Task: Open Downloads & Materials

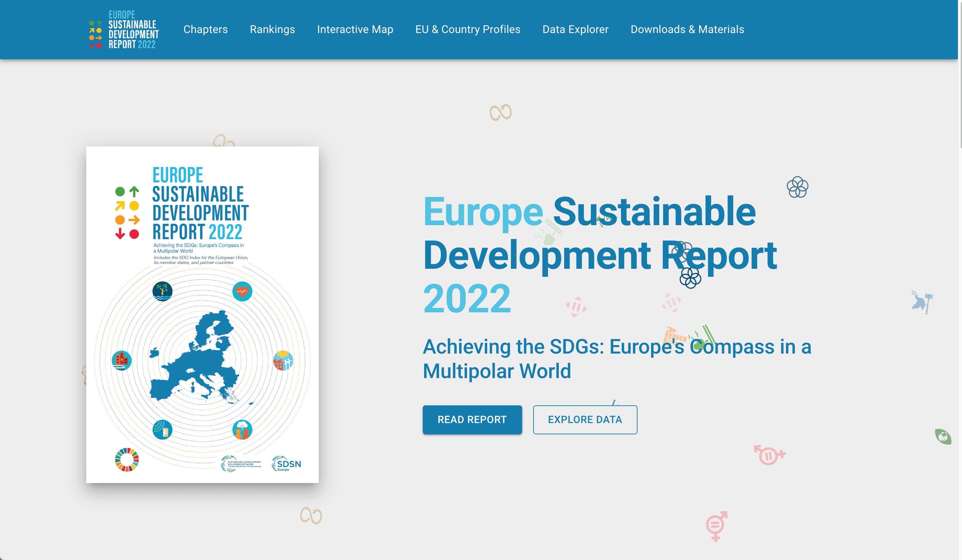Action: (x=687, y=29)
